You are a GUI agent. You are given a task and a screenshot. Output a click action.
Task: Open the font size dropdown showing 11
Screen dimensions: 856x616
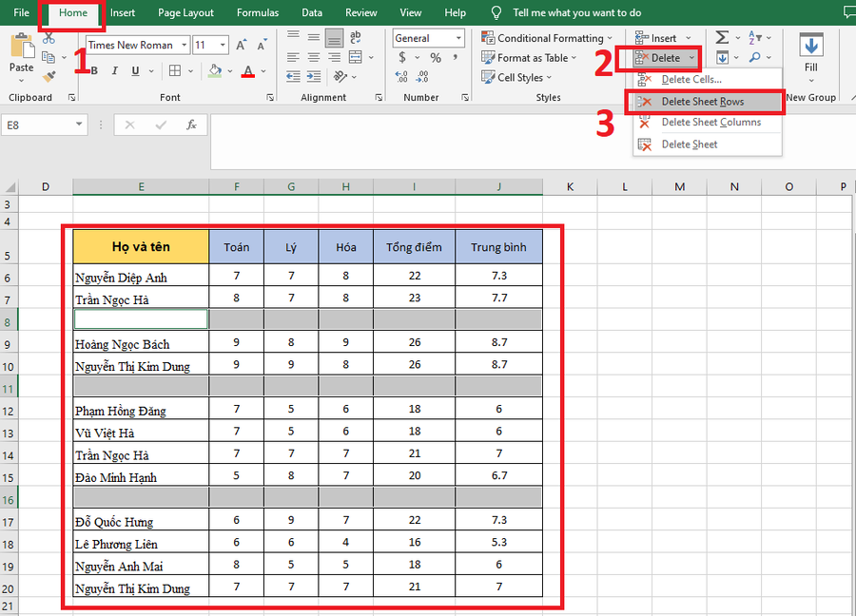(x=223, y=45)
